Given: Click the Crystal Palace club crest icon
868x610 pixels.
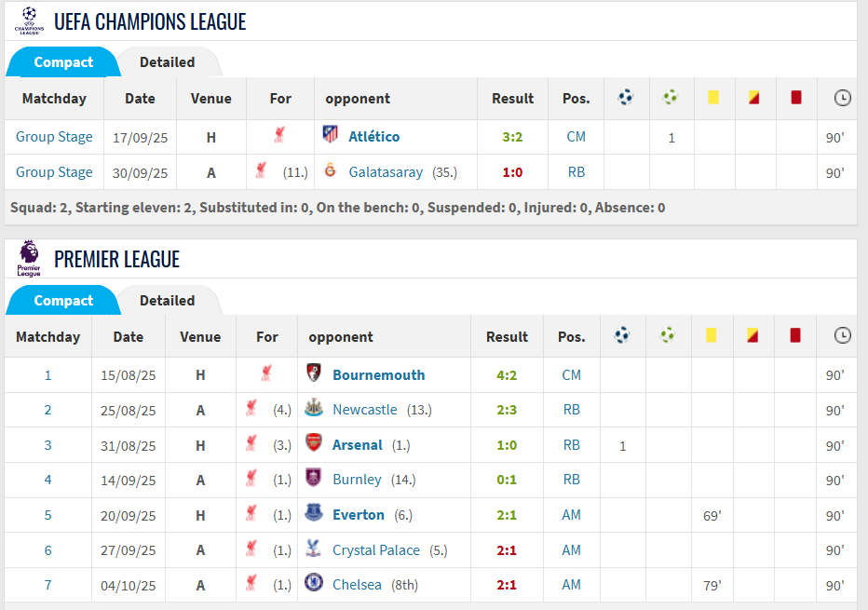Looking at the screenshot, I should 314,549.
